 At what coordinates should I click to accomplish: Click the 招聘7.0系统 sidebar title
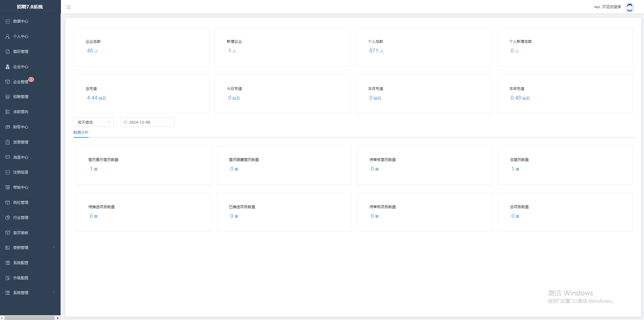click(x=30, y=7)
